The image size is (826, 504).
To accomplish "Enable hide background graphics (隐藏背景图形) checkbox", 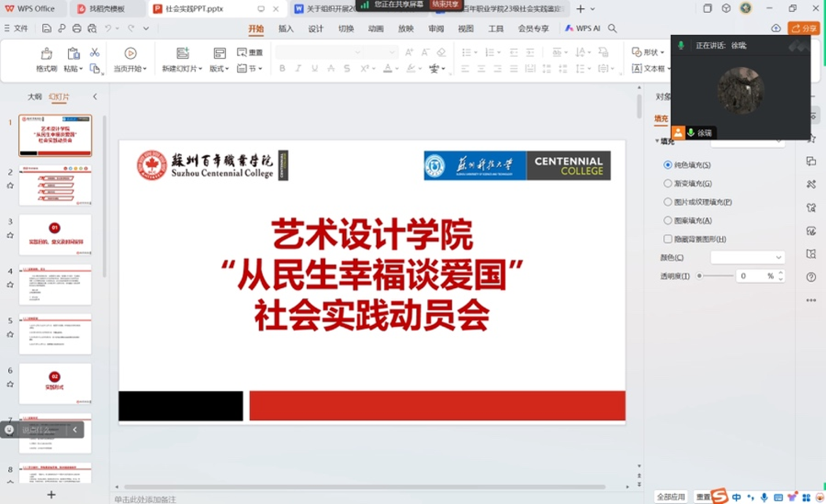I will 667,239.
